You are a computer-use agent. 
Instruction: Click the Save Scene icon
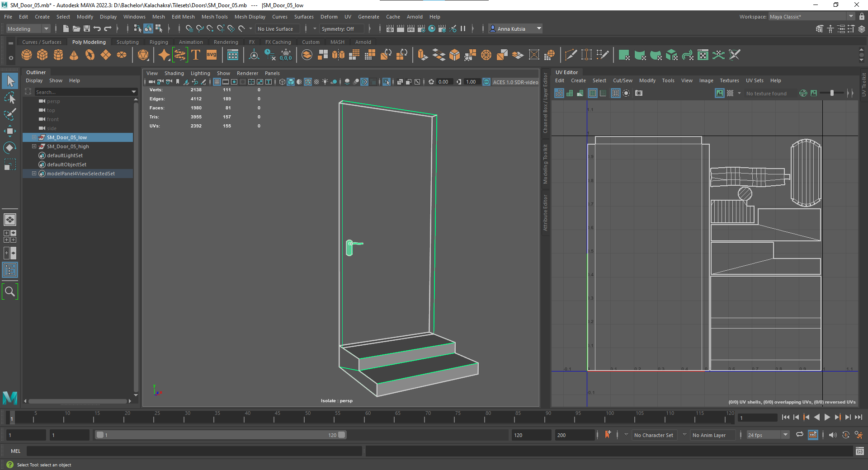[87, 28]
